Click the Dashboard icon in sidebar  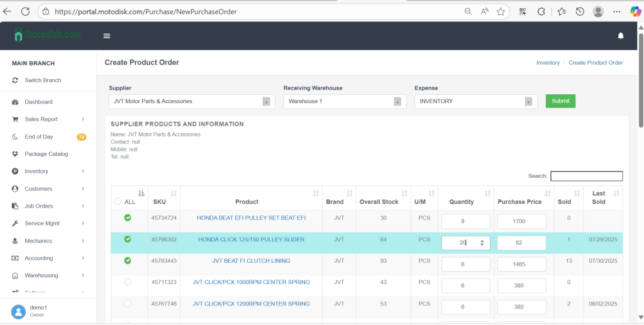(15, 102)
